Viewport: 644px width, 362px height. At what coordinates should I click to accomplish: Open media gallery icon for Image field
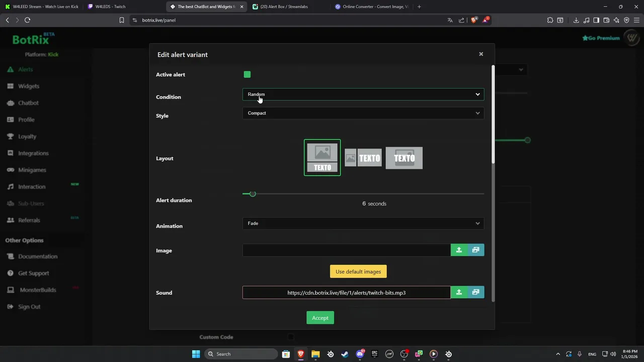point(476,250)
